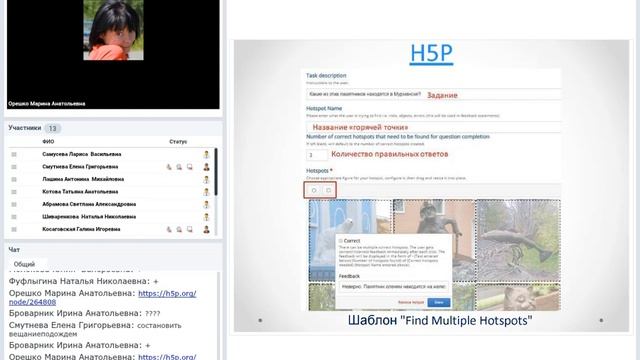Open the h5p.org link at chat bottom

coord(167,357)
